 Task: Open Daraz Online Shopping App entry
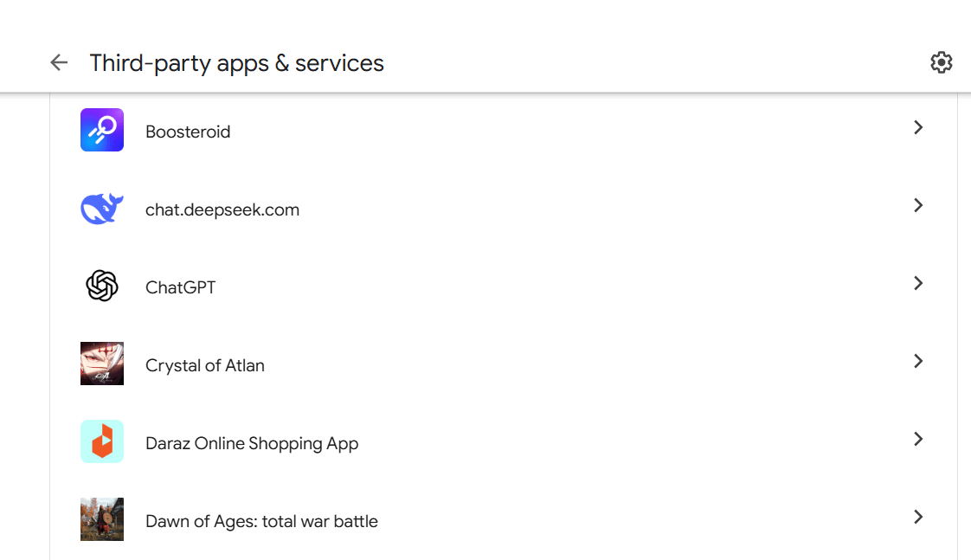252,443
